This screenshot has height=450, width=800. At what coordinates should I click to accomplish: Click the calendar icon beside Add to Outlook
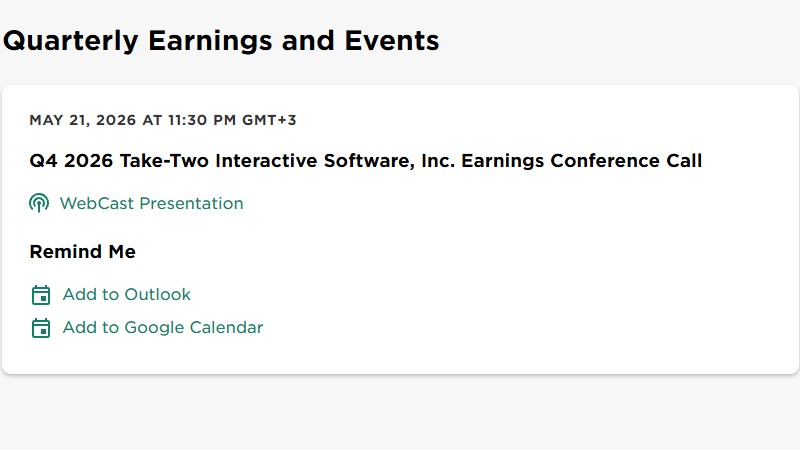41,295
